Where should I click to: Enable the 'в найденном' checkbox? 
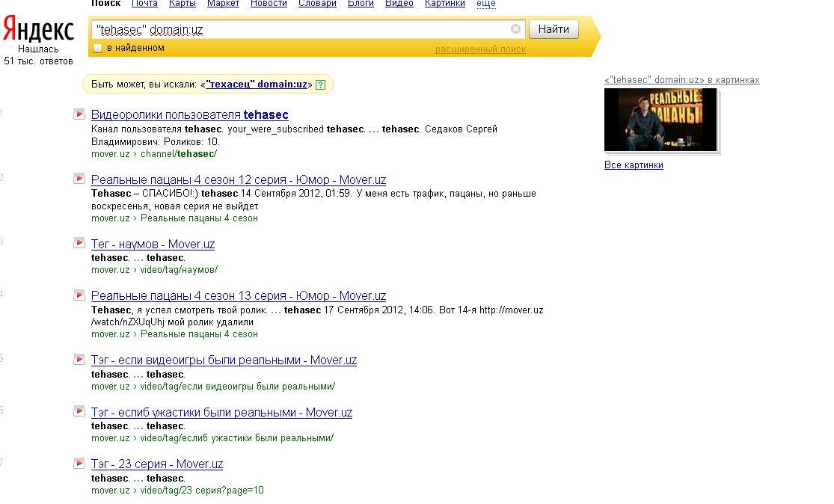[97, 49]
